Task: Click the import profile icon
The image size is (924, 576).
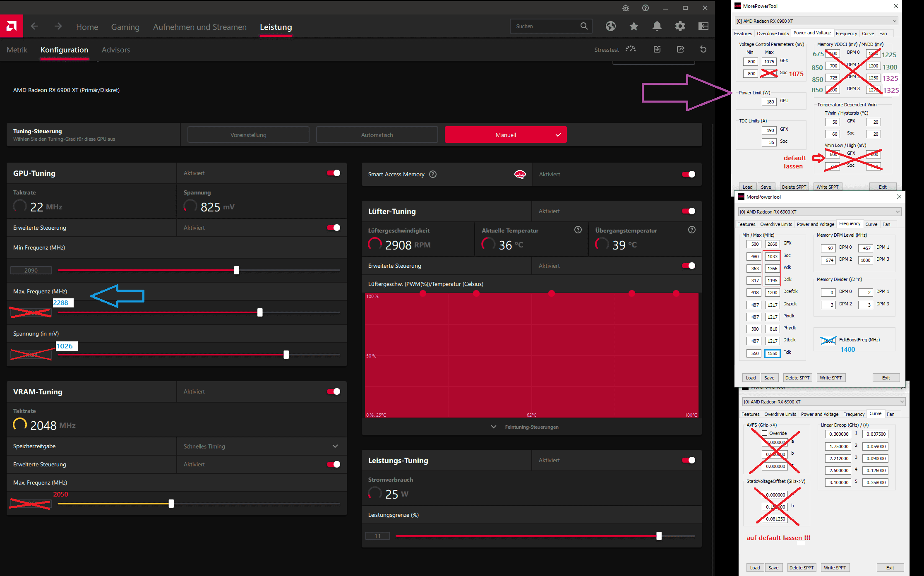Action: pyautogui.click(x=657, y=49)
